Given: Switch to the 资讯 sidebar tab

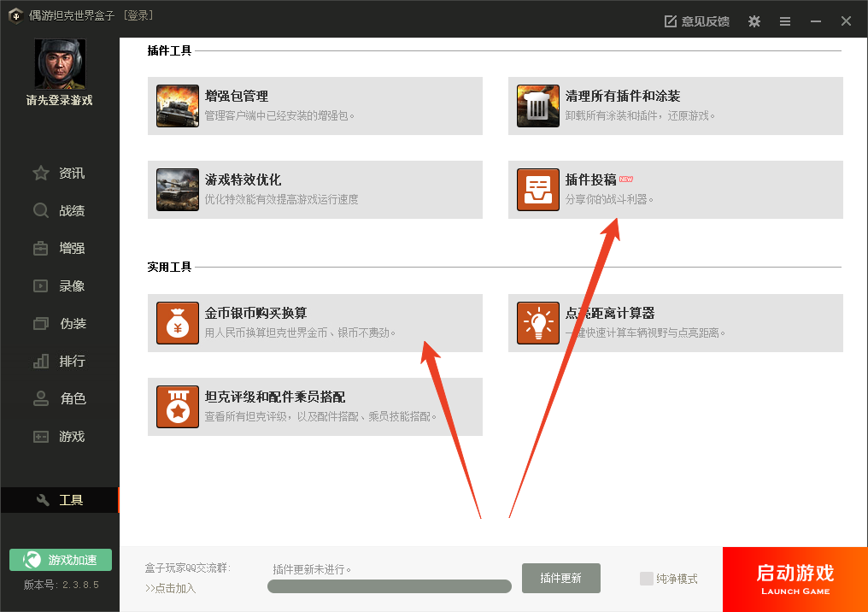Looking at the screenshot, I should click(x=60, y=174).
